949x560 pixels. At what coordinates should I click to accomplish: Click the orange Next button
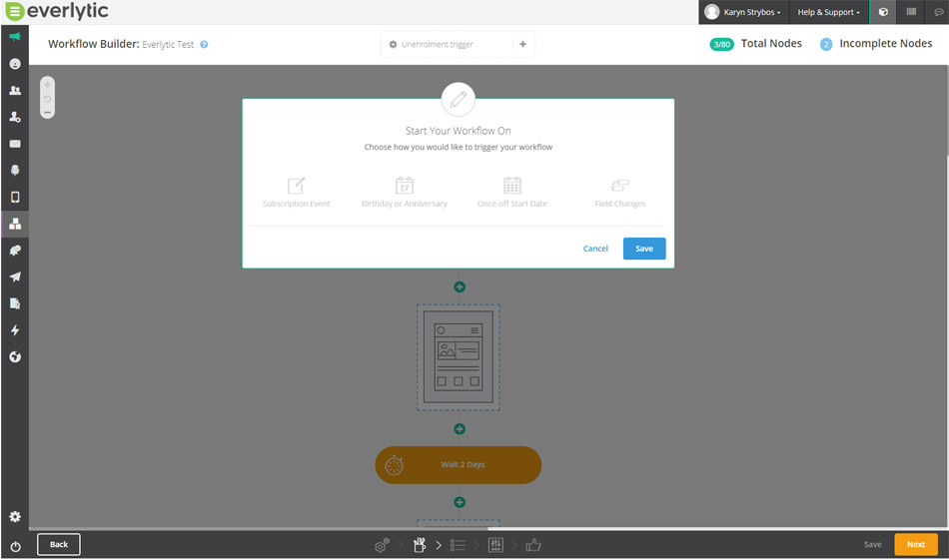[x=915, y=544]
